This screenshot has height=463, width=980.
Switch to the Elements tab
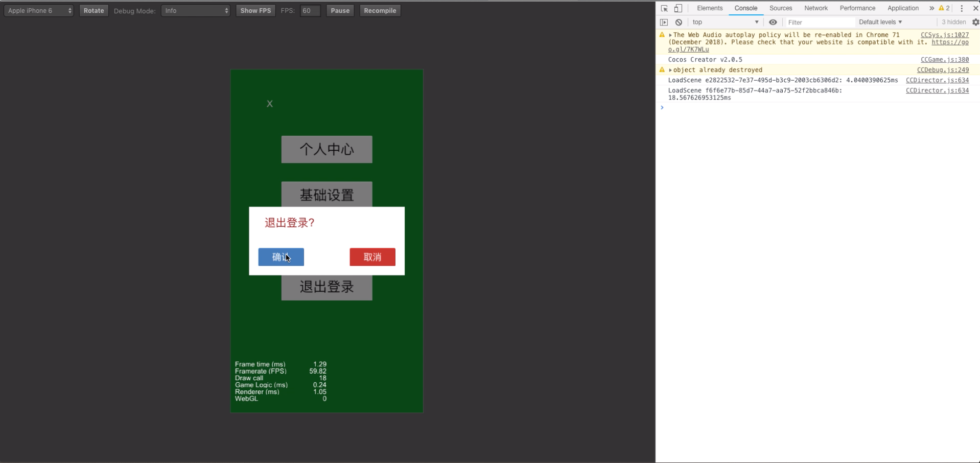710,8
